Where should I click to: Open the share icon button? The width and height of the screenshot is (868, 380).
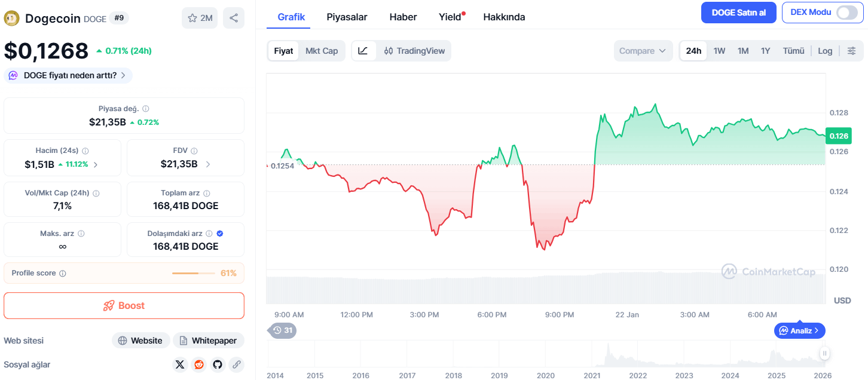point(234,18)
